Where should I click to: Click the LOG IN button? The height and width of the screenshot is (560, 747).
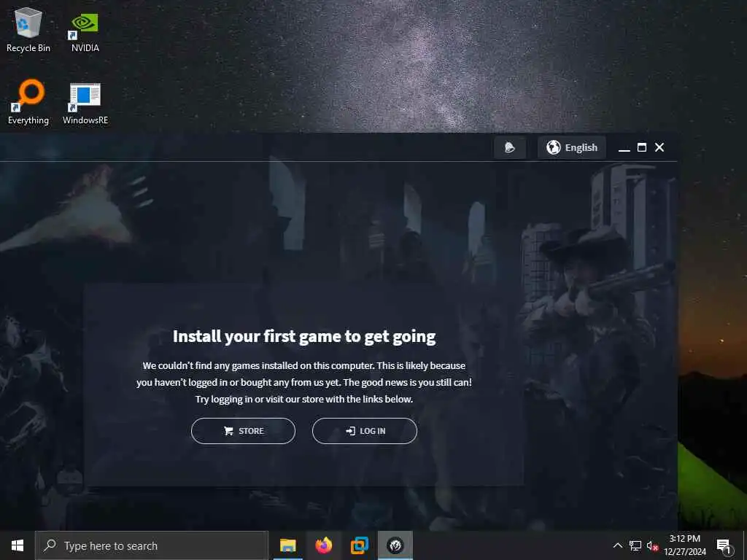pyautogui.click(x=365, y=431)
